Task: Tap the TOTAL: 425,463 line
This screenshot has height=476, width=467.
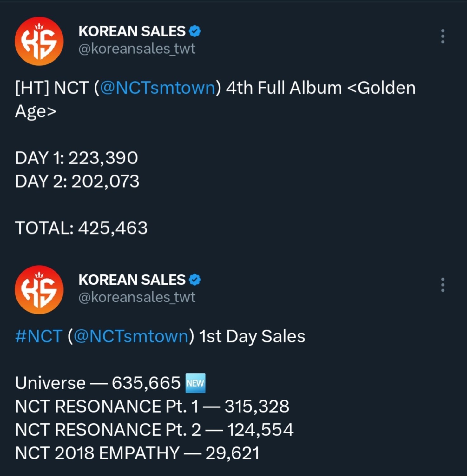Action: tap(81, 228)
